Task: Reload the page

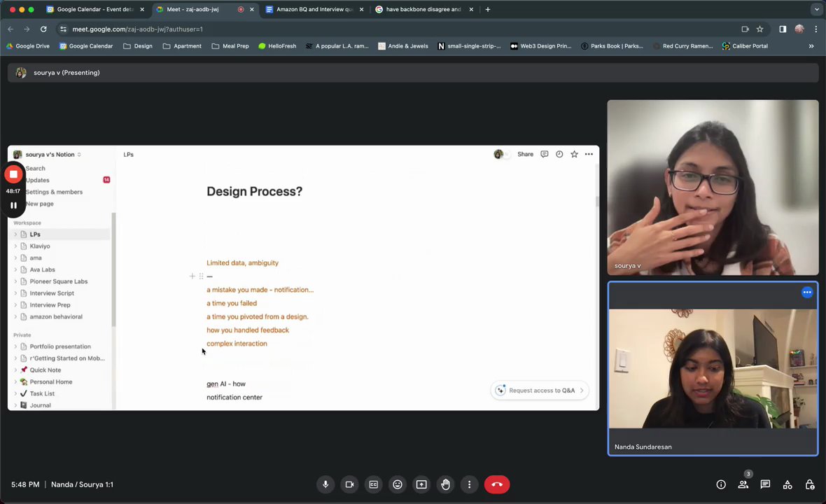Action: pyautogui.click(x=43, y=29)
